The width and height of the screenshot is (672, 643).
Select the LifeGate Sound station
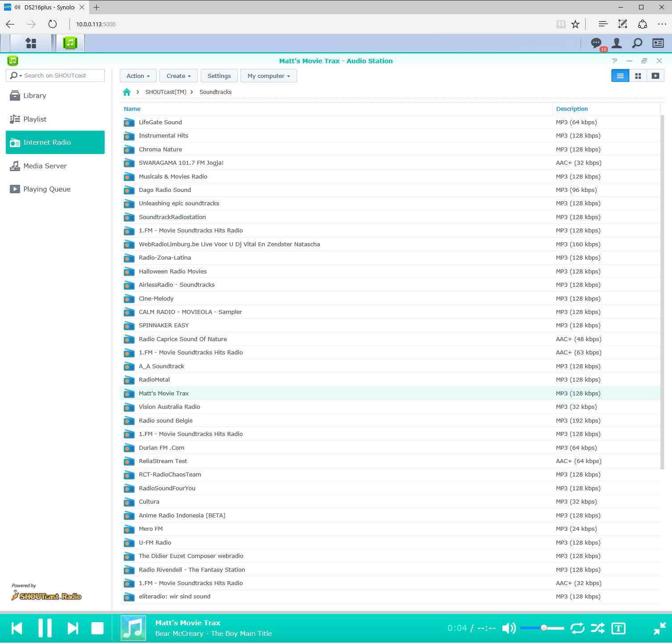point(390,122)
